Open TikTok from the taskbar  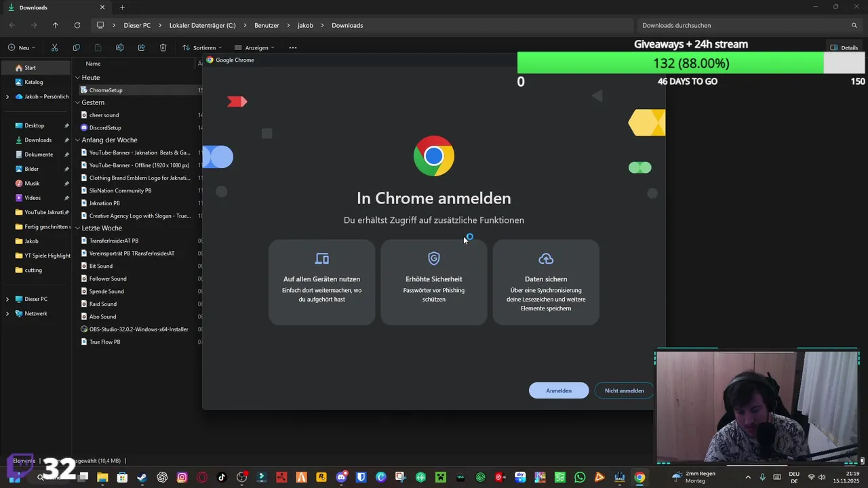pos(222,477)
